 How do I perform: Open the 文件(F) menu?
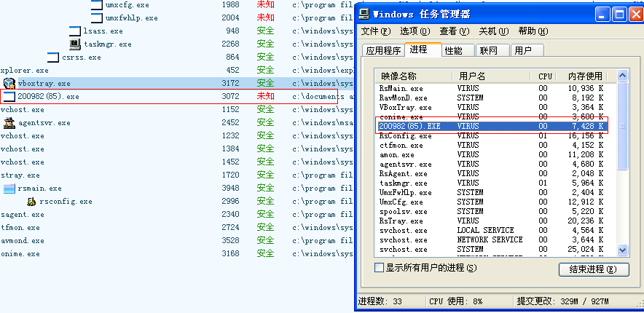tap(376, 31)
